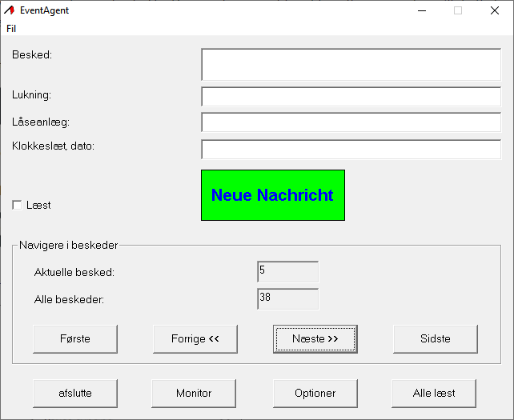Select the Alle beskeder count field
The image size is (514, 420).
287,299
